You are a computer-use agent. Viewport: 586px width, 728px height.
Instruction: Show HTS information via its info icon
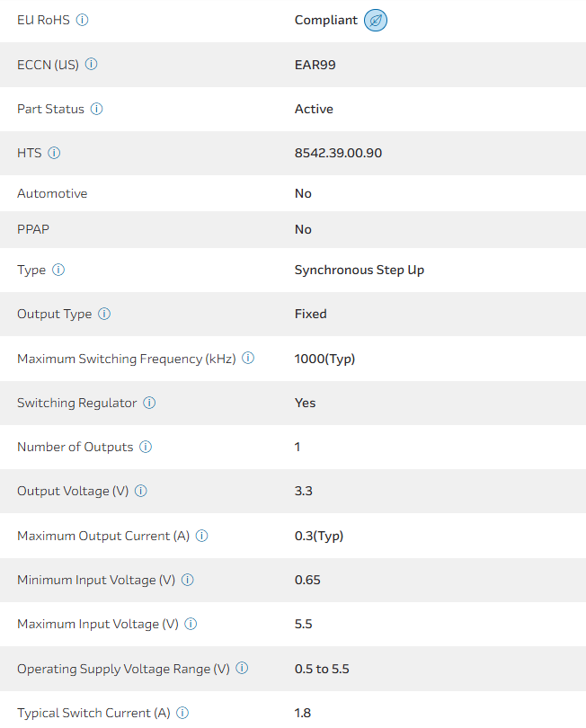(54, 153)
